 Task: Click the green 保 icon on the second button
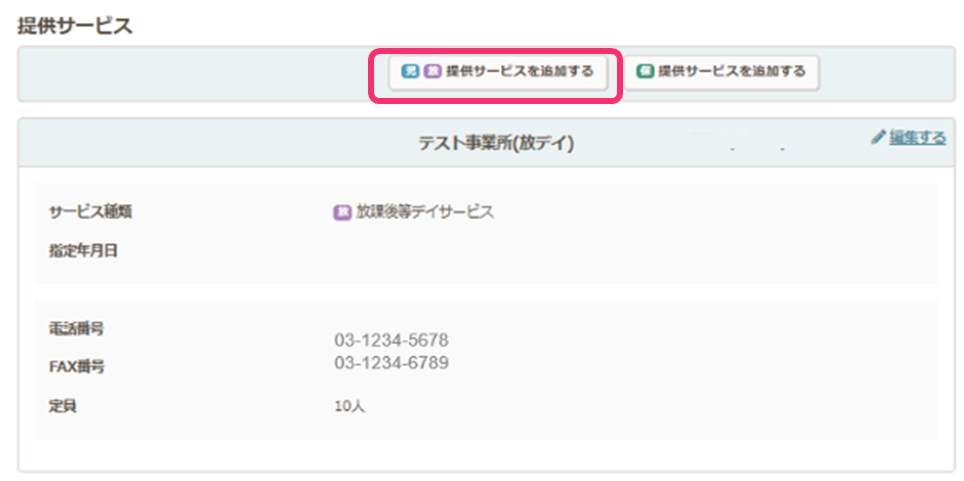coord(646,72)
